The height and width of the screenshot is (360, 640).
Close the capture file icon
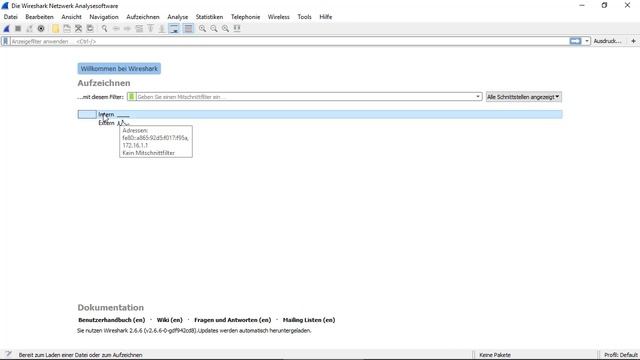78,29
